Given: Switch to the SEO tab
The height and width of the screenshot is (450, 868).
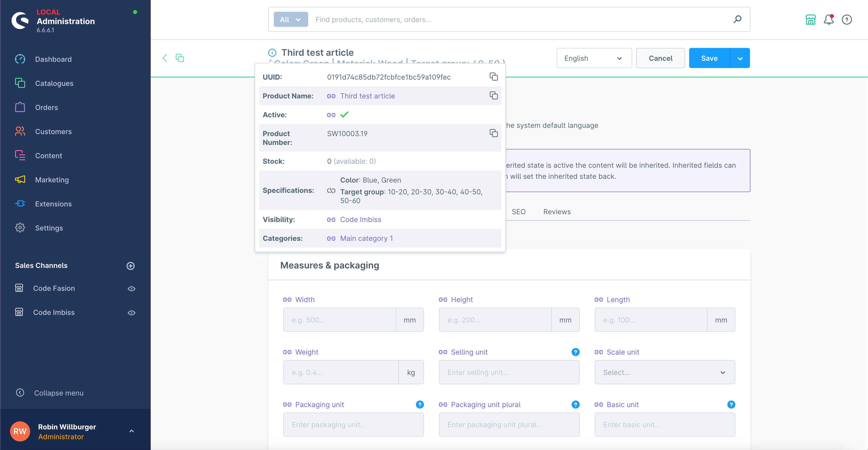Looking at the screenshot, I should coord(519,212).
